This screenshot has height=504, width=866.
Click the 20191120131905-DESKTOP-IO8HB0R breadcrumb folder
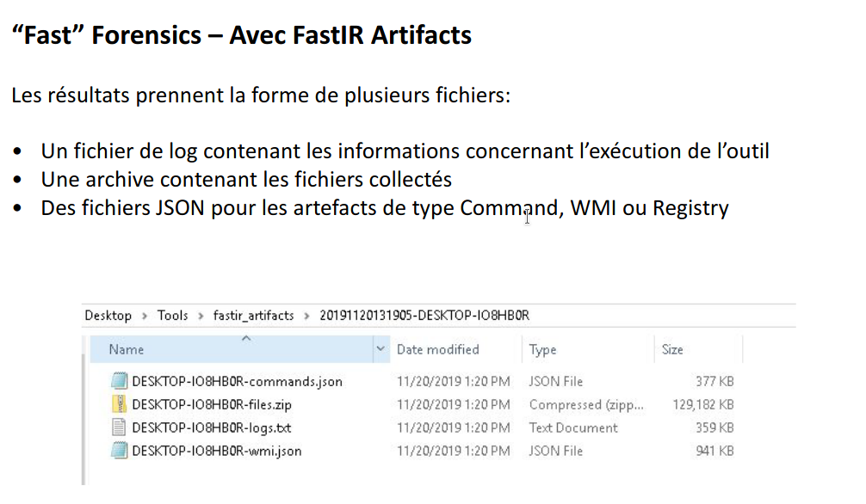tap(424, 316)
